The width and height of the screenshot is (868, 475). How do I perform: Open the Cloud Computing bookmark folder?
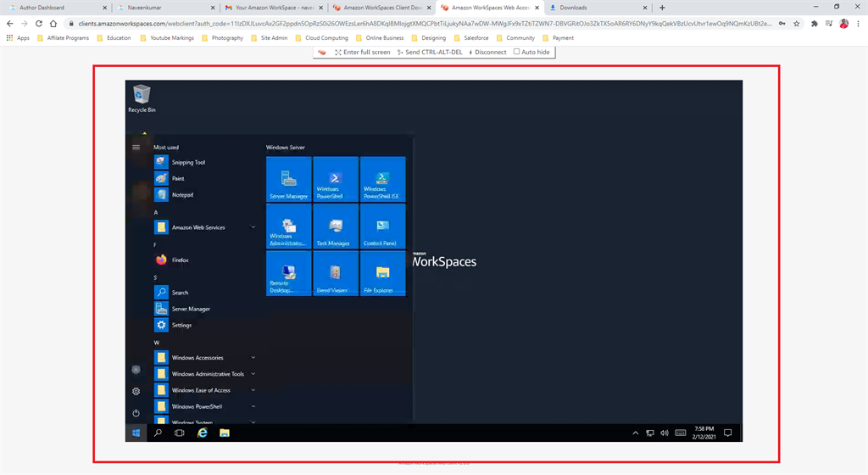[321, 37]
